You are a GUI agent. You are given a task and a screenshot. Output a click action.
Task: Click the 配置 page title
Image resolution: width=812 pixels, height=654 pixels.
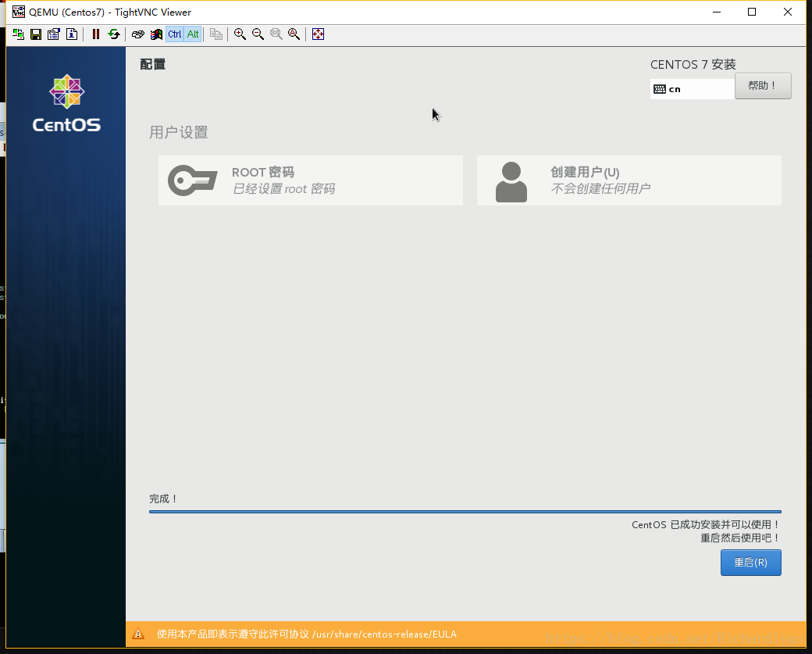(x=153, y=64)
